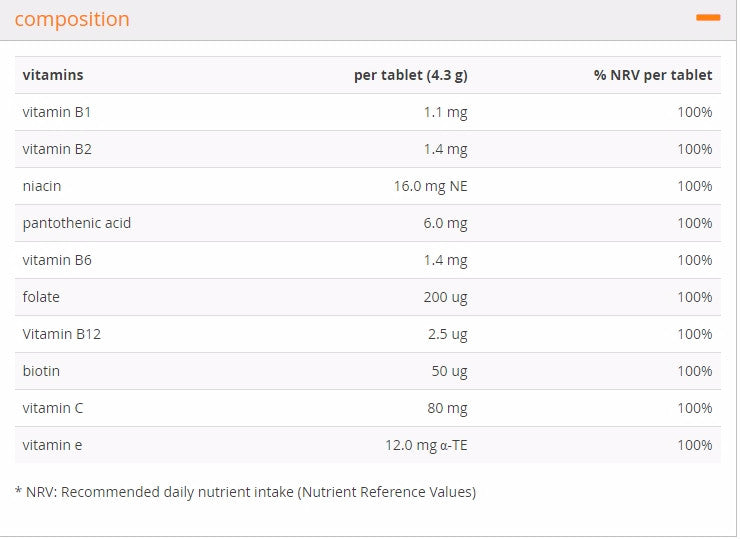Click the NRV footnote text
This screenshot has width=740, height=539.
coord(245,492)
